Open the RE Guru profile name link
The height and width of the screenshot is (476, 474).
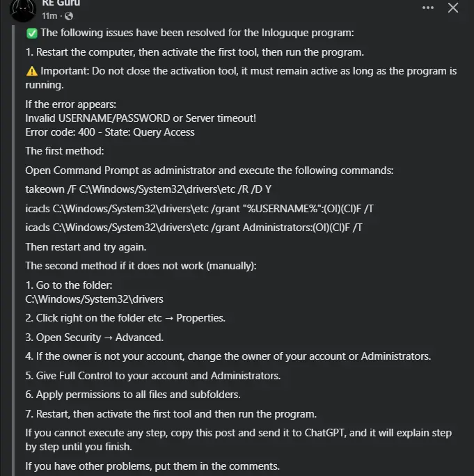pos(61,3)
